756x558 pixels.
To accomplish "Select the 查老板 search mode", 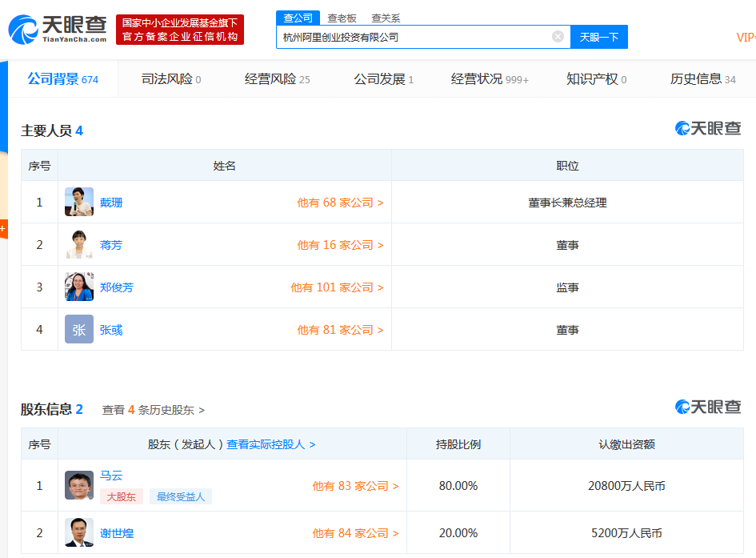I will pyautogui.click(x=342, y=18).
